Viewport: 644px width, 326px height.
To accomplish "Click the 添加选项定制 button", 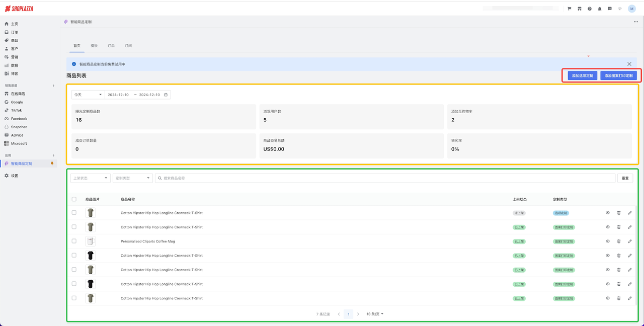I will coord(582,76).
